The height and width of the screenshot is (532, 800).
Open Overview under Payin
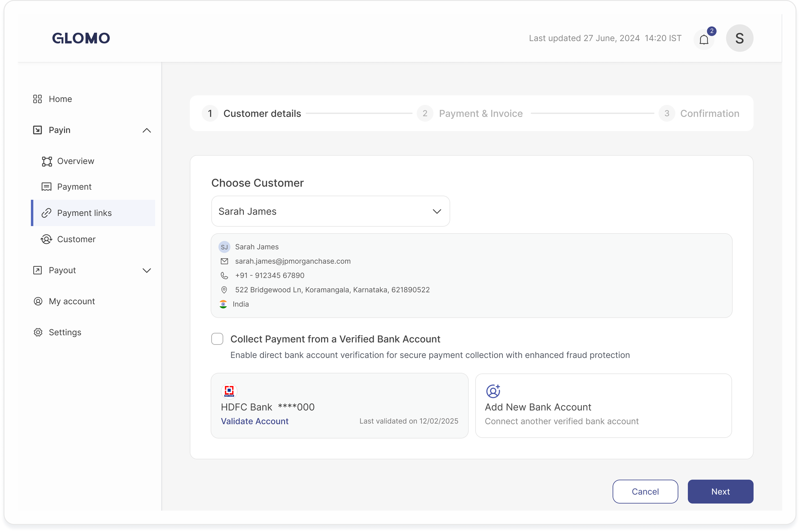76,161
